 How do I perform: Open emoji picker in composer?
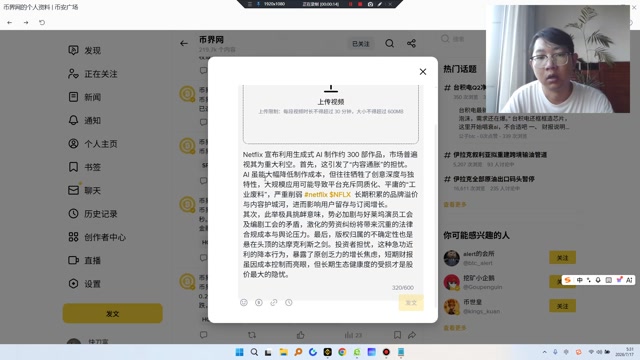point(244,302)
